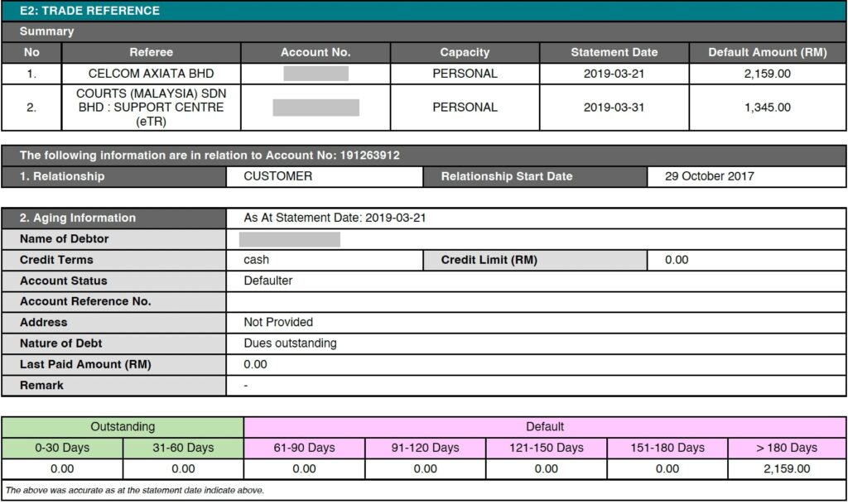Select 'PERSONAL' capacity in Celcom Axiata row
This screenshot has height=504, width=848.
[x=465, y=74]
